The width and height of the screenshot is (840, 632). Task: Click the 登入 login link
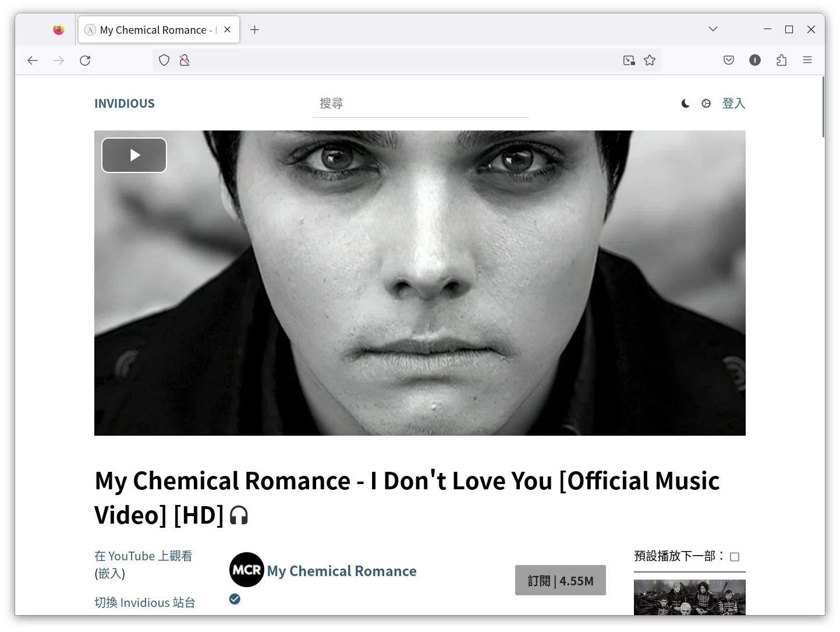coord(733,103)
